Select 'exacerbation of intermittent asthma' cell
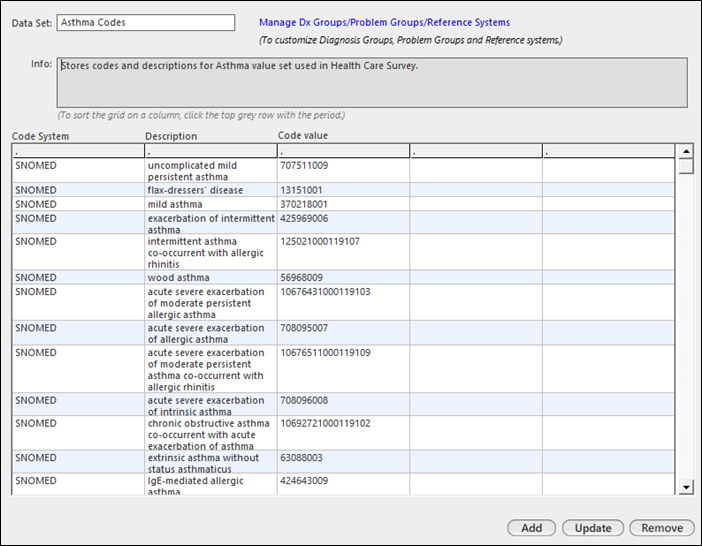Image resolution: width=702 pixels, height=546 pixels. (211, 223)
